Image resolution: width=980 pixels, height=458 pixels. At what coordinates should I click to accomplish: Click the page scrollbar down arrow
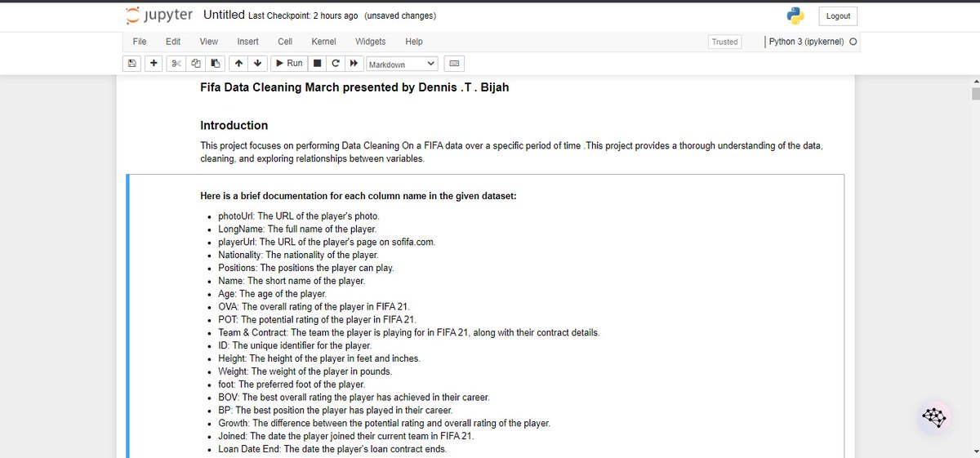tap(974, 451)
